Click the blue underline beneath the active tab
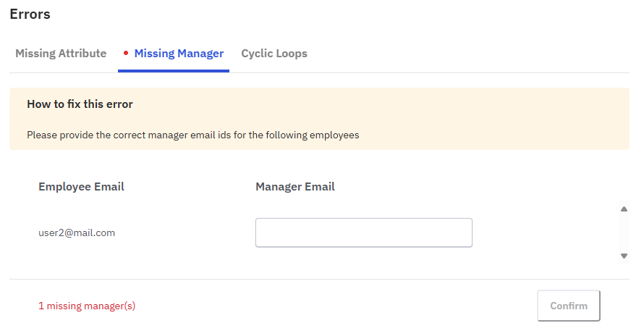Image resolution: width=644 pixels, height=331 pixels. pyautogui.click(x=174, y=71)
